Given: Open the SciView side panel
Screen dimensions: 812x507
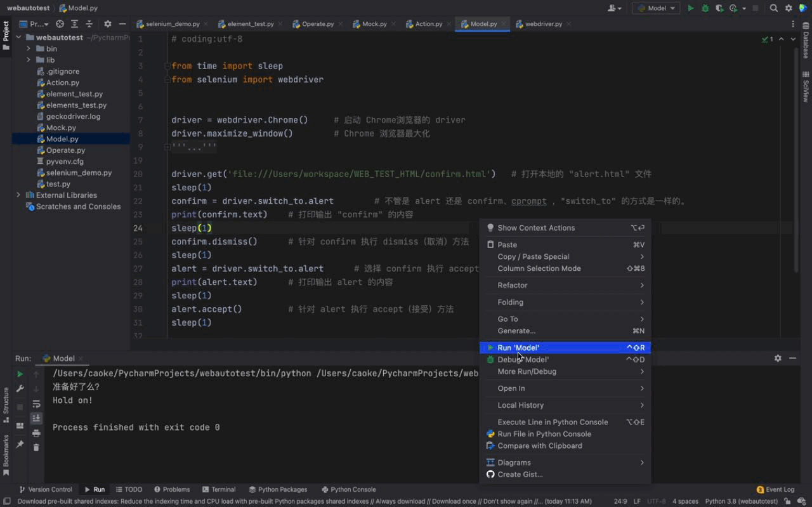Looking at the screenshot, I should tap(806, 87).
